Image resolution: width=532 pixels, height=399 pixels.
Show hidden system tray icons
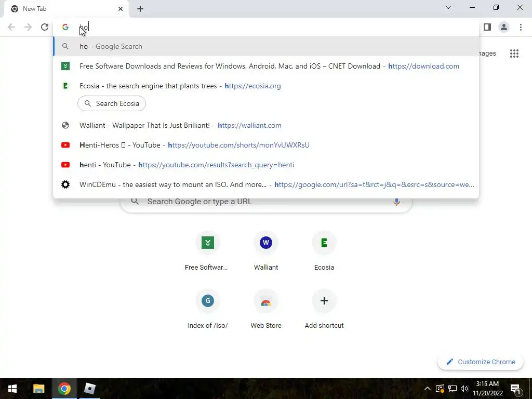[x=428, y=389]
